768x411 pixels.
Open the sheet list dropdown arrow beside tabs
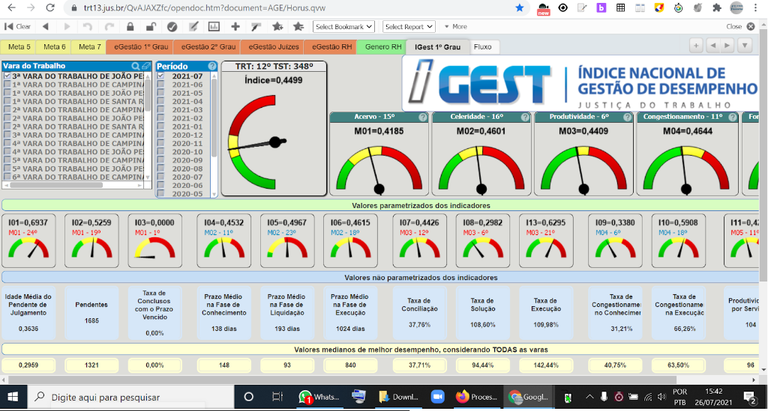click(x=744, y=46)
